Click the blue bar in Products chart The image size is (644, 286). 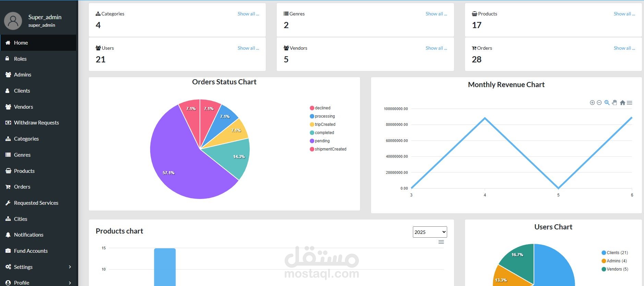coord(165,267)
